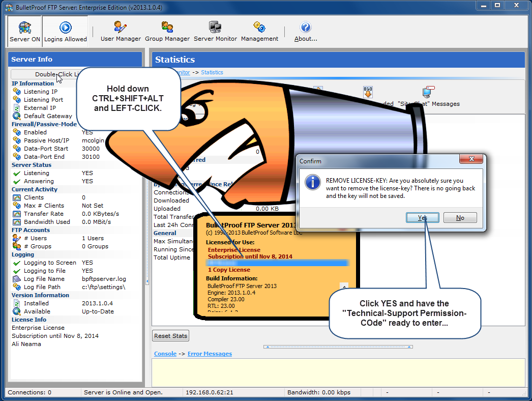Close the Confirm dialog with the X
The width and height of the screenshot is (532, 401).
click(471, 159)
